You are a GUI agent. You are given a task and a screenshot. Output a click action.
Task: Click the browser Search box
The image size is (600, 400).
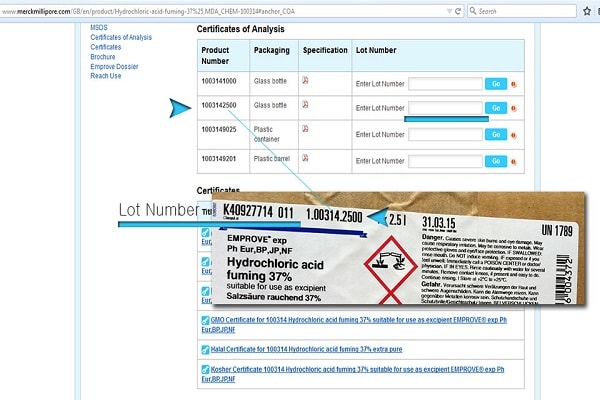pos(522,11)
